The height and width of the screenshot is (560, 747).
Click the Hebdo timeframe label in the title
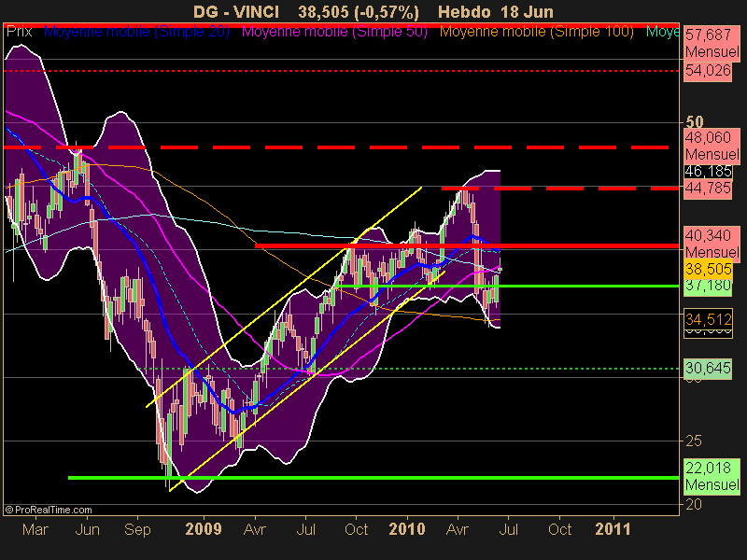pyautogui.click(x=464, y=11)
